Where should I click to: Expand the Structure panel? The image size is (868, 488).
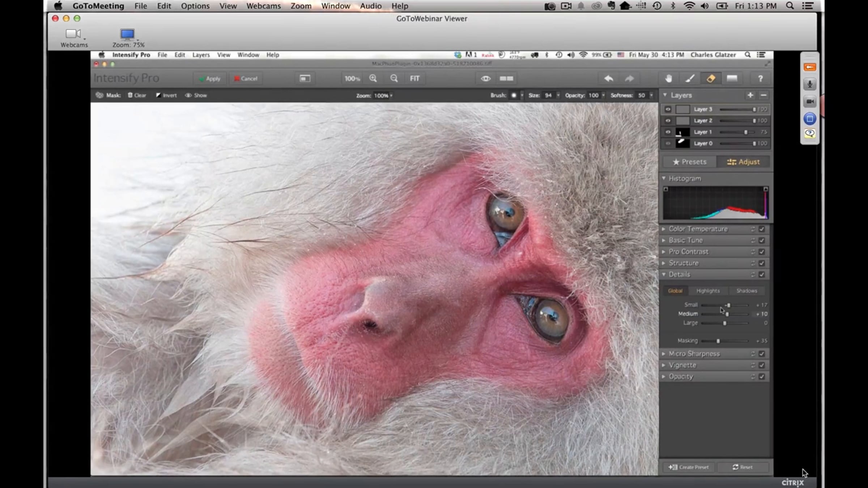(x=683, y=263)
